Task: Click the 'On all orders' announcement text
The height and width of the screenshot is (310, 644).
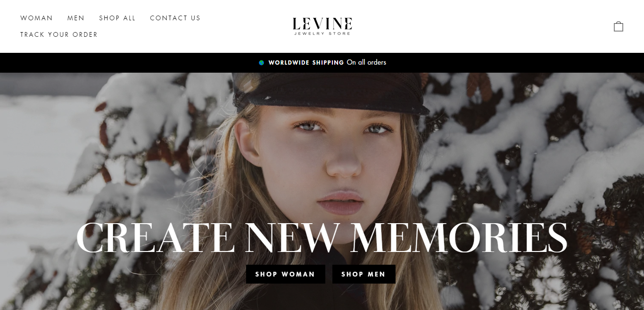Action: coord(366,62)
